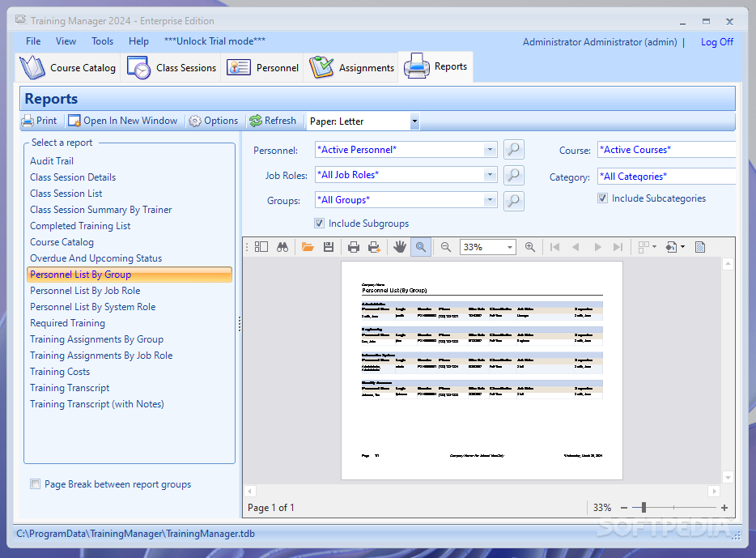The height and width of the screenshot is (558, 756).
Task: Go to next report page
Action: pyautogui.click(x=598, y=247)
